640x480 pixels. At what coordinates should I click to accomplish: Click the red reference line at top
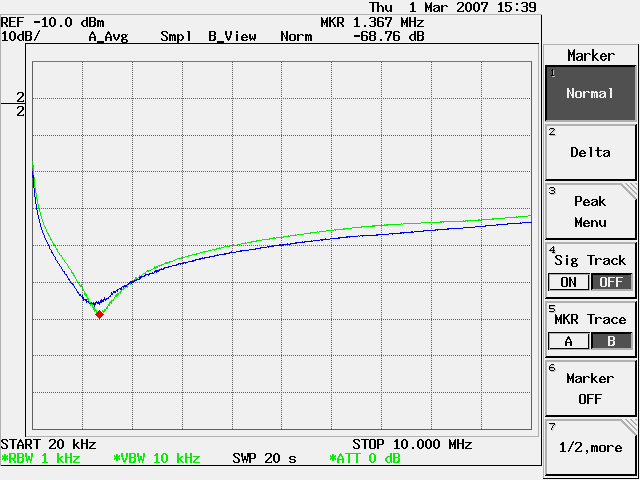(282, 62)
